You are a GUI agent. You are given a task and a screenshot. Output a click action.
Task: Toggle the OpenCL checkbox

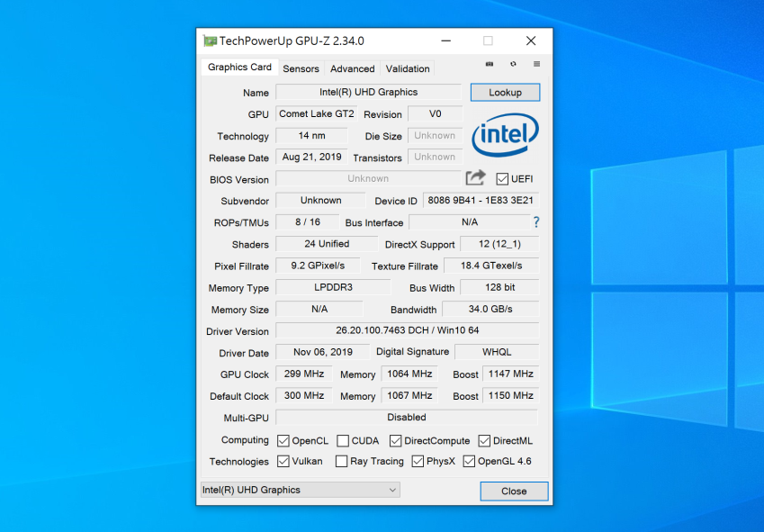(283, 441)
